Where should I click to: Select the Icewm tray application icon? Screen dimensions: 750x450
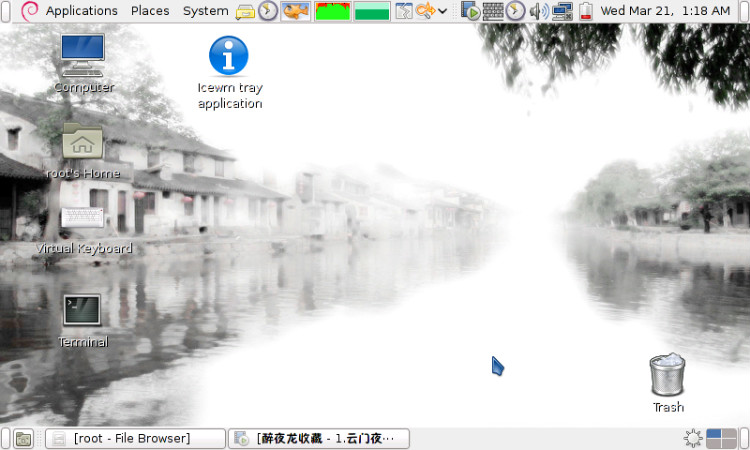click(230, 73)
